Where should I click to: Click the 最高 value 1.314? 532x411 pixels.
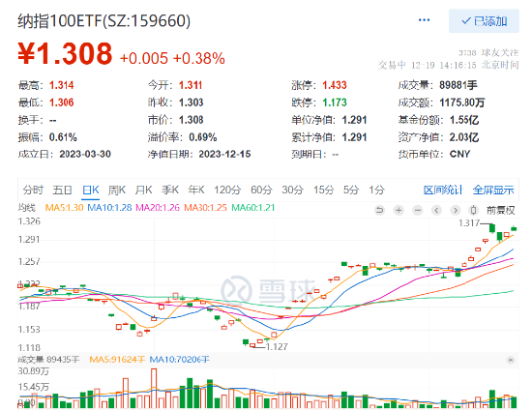(61, 85)
